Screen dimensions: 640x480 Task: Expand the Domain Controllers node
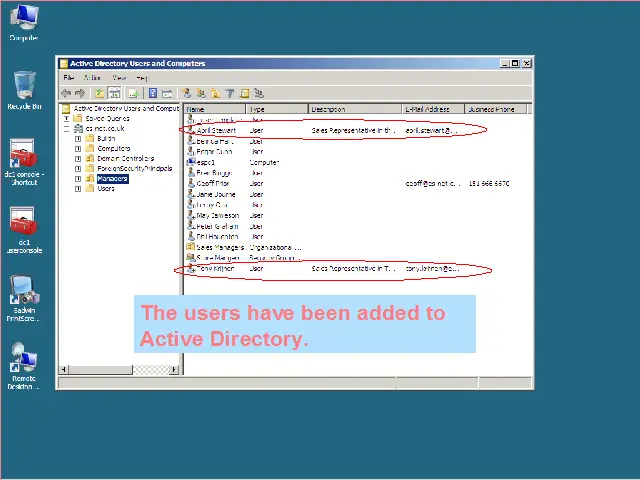pos(78,159)
